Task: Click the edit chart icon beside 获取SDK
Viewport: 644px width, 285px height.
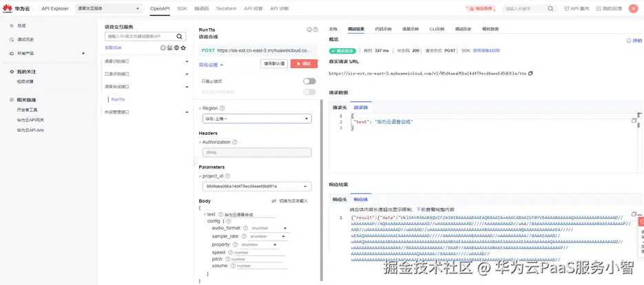Action: (x=169, y=48)
